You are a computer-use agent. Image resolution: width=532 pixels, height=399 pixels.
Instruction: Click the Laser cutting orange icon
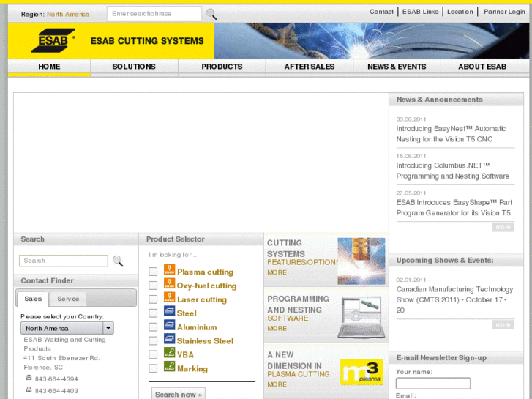click(169, 297)
